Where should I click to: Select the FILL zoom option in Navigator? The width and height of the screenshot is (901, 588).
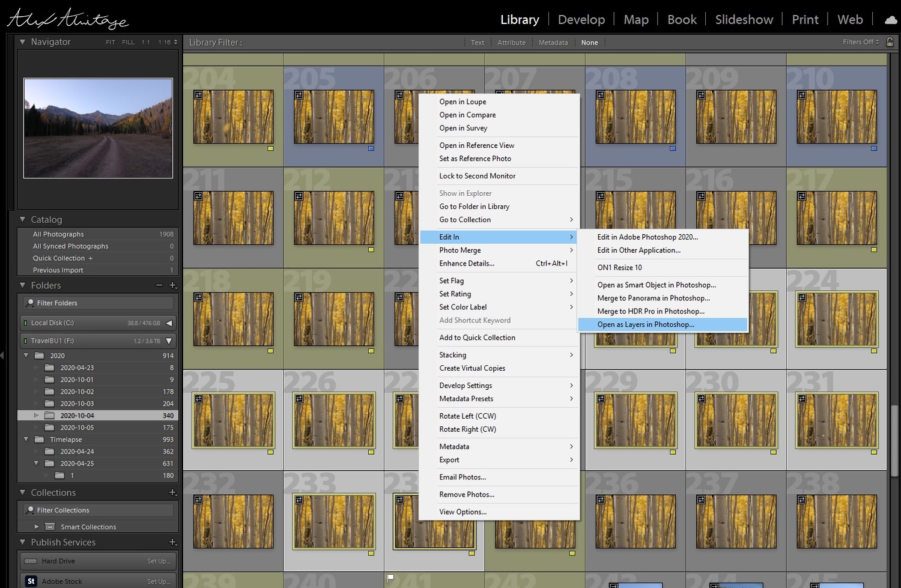[128, 42]
